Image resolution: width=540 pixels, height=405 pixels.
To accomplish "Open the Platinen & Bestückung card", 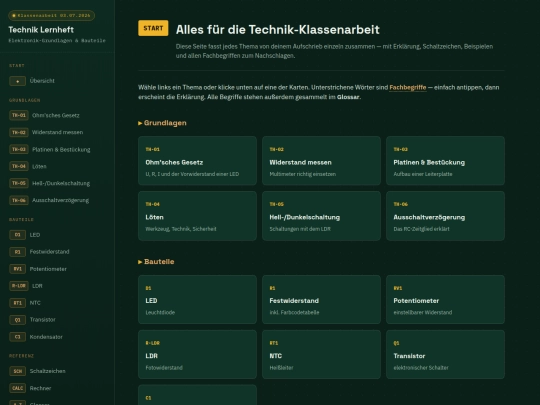I will pos(445,160).
